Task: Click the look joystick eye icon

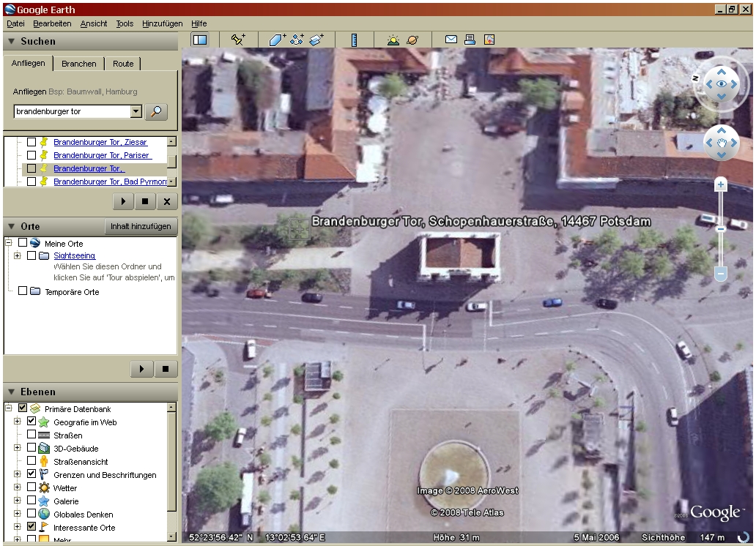Action: tap(722, 84)
